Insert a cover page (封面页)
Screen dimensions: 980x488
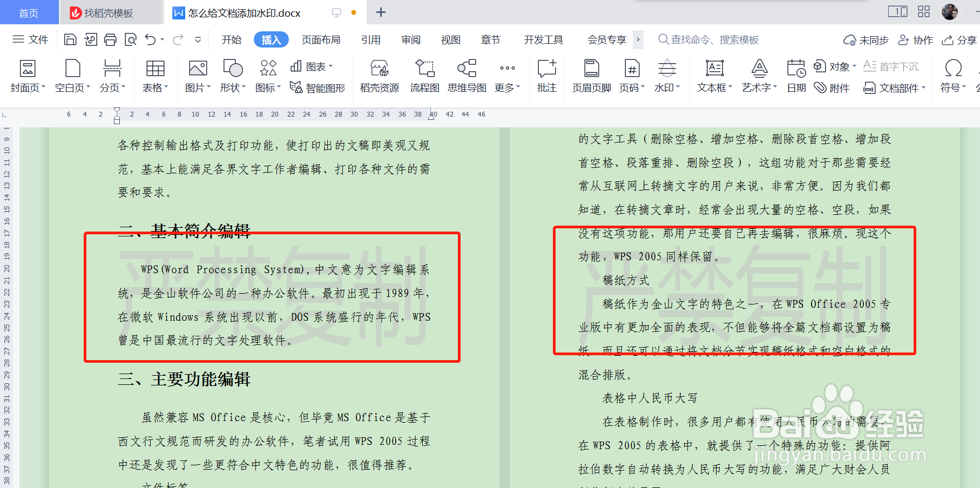28,76
